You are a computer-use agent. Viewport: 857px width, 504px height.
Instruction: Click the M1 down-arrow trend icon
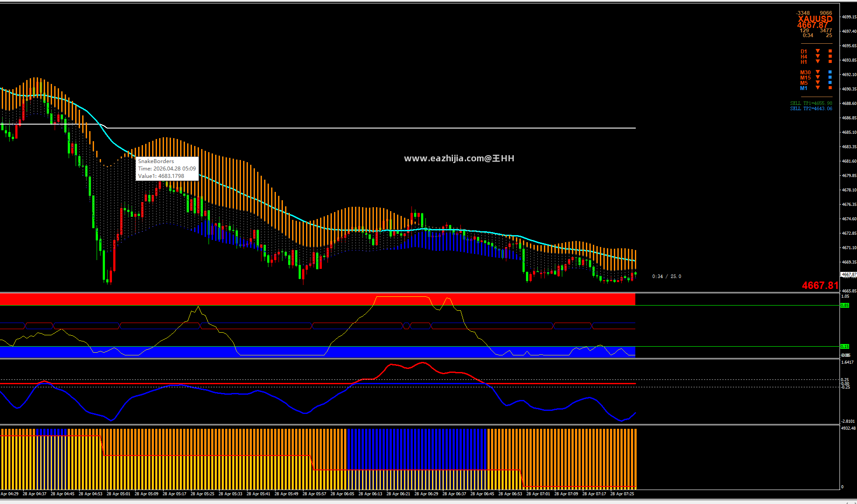(818, 88)
